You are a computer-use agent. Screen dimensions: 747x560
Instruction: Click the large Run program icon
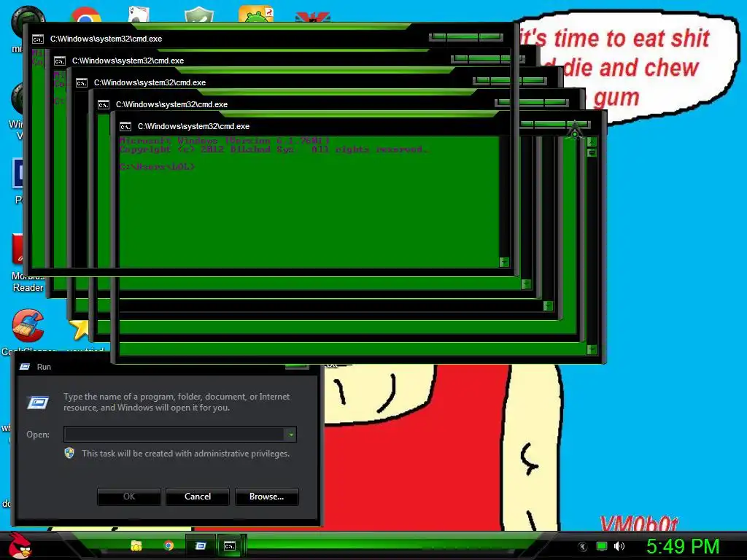(38, 402)
